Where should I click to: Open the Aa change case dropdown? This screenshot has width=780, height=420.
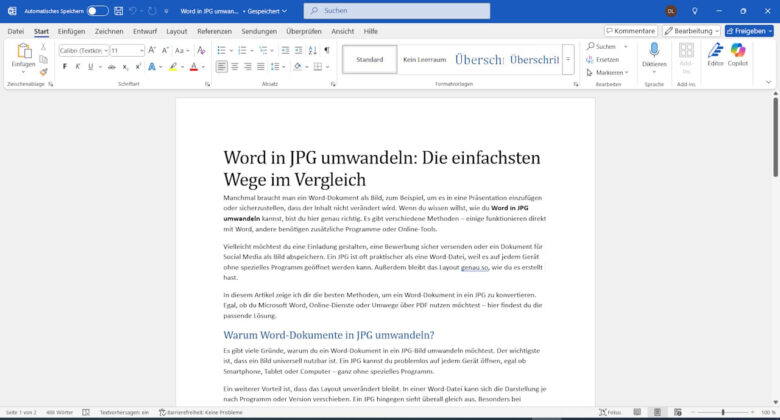[x=182, y=50]
